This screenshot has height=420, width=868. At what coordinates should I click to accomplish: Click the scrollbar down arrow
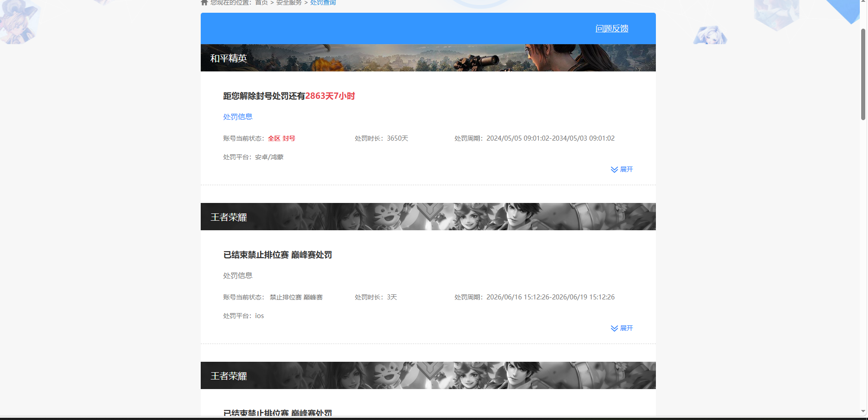863,411
